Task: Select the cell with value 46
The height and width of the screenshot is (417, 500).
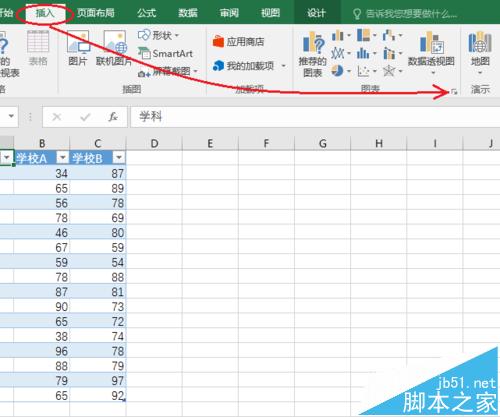Action: point(42,233)
